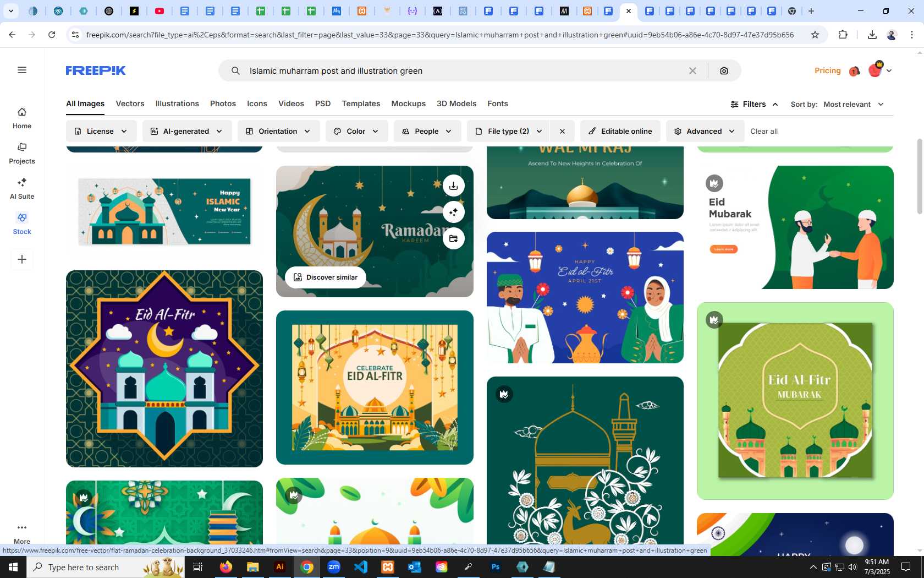Open Windows Start menu
This screenshot has height=578, width=924.
13,567
